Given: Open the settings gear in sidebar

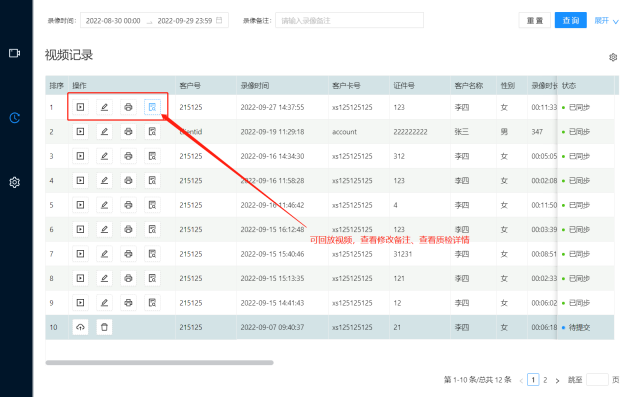Looking at the screenshot, I should (14, 182).
